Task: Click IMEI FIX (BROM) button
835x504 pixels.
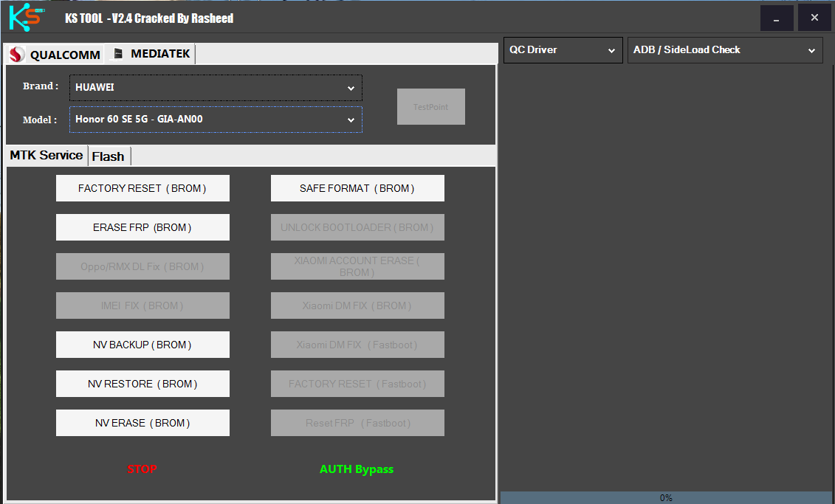Action: [x=142, y=305]
